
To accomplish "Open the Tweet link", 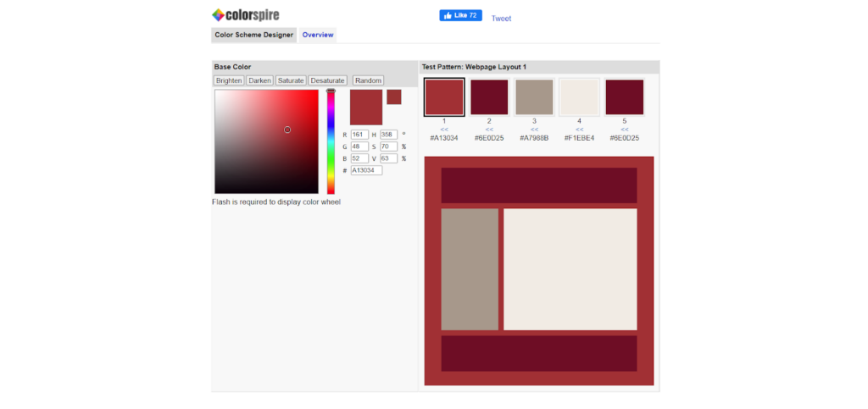I will [501, 18].
